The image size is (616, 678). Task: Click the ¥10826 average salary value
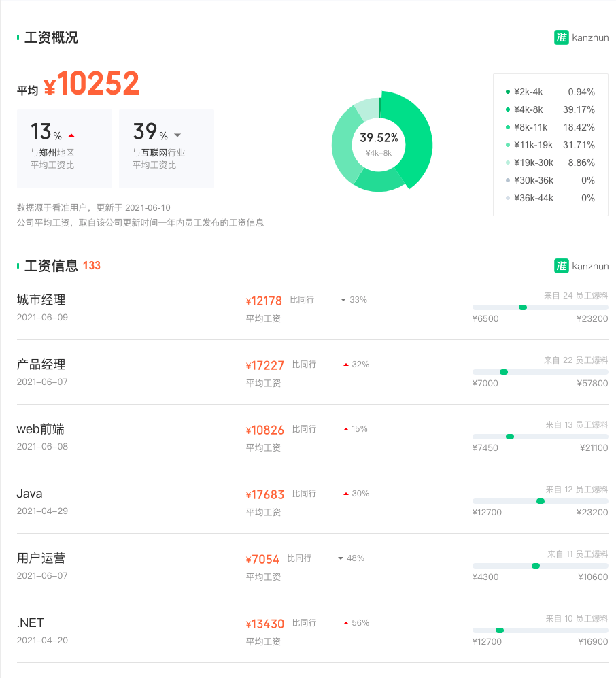(265, 430)
